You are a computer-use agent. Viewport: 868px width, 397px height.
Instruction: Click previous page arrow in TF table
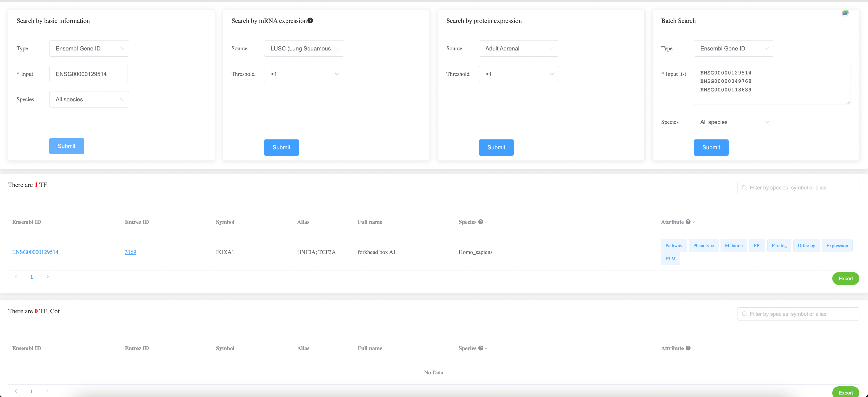click(16, 277)
